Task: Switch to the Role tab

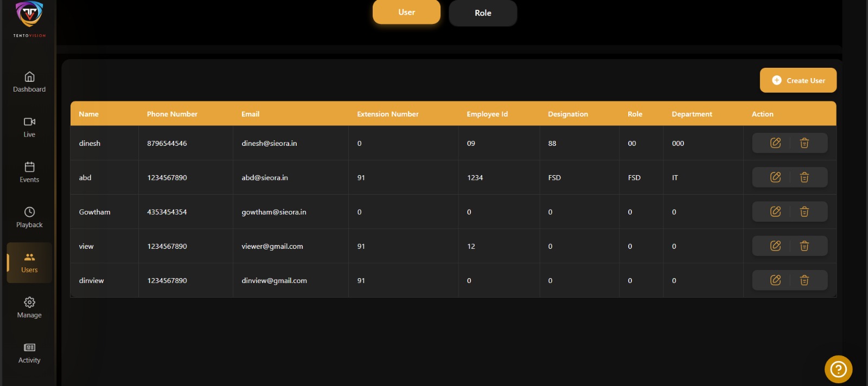Action: pos(483,13)
